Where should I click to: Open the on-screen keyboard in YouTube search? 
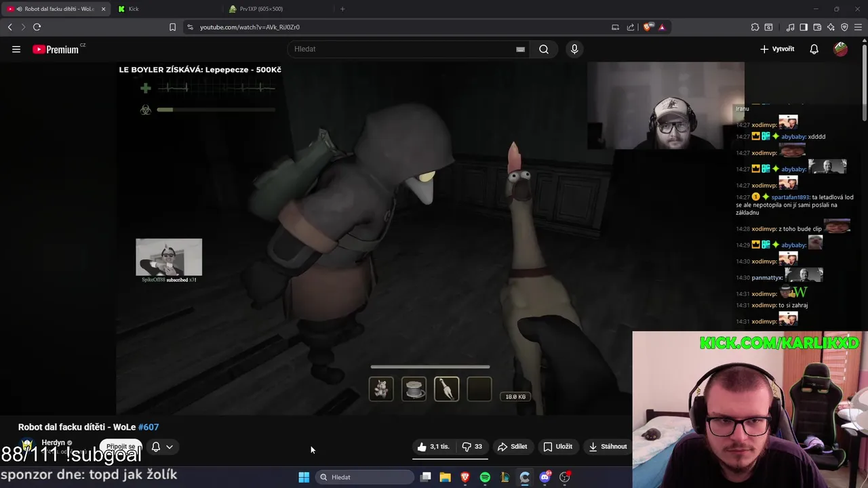click(x=520, y=49)
